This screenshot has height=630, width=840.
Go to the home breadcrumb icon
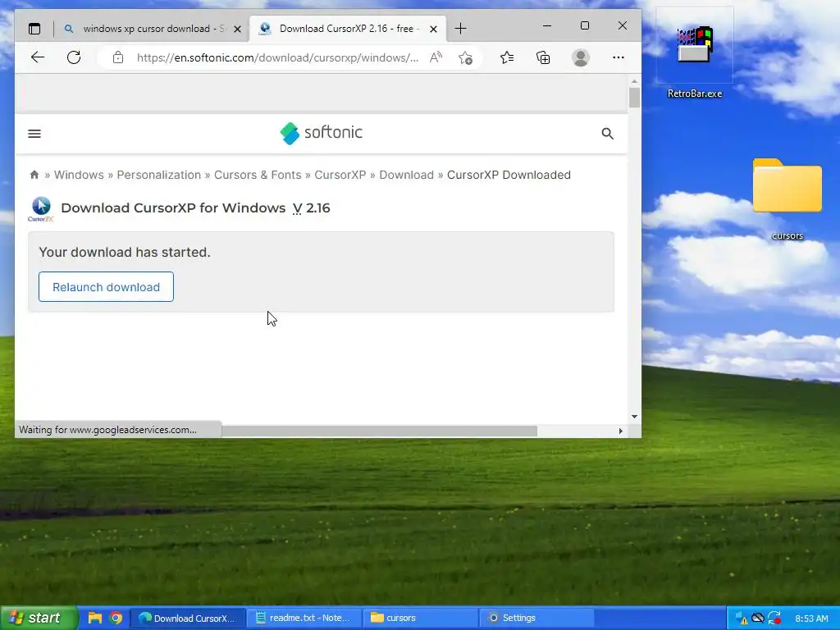(x=34, y=175)
